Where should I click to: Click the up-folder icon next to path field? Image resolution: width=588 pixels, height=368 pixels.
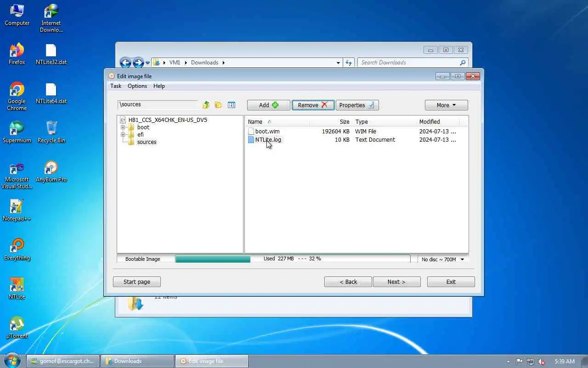click(x=206, y=105)
